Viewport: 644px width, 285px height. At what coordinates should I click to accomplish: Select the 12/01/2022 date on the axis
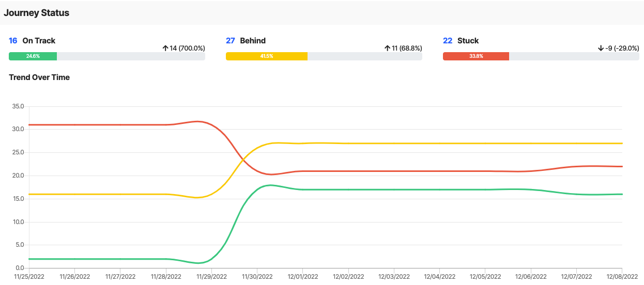(x=302, y=277)
